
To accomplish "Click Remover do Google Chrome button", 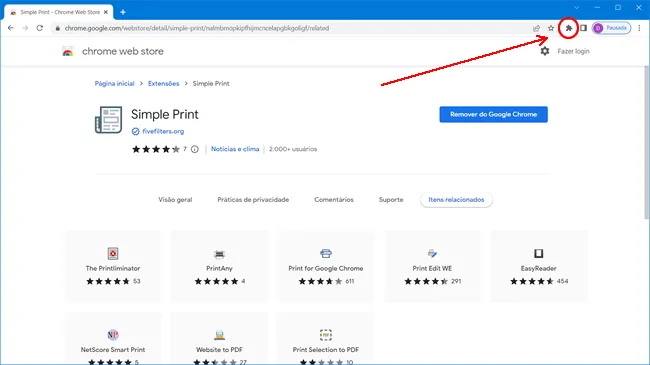I will [x=493, y=114].
